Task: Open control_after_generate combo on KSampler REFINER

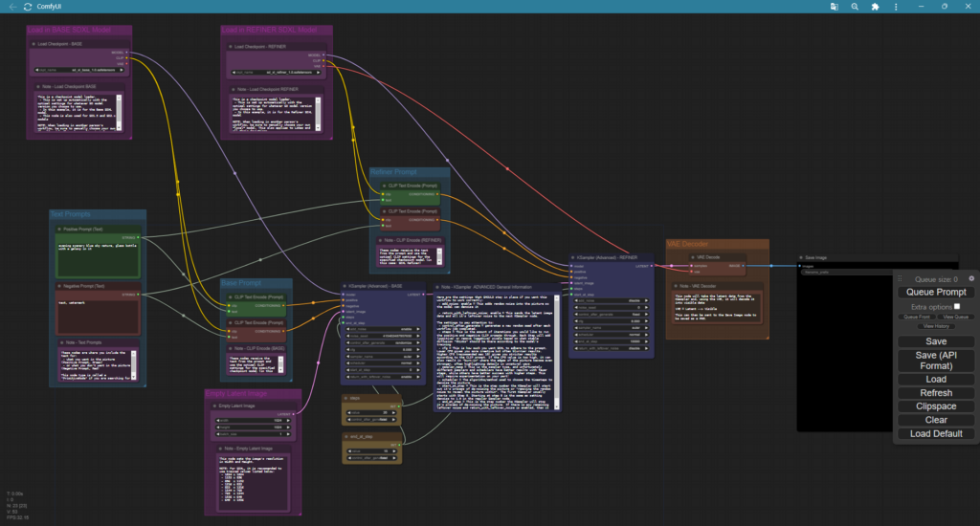Action: pyautogui.click(x=612, y=315)
